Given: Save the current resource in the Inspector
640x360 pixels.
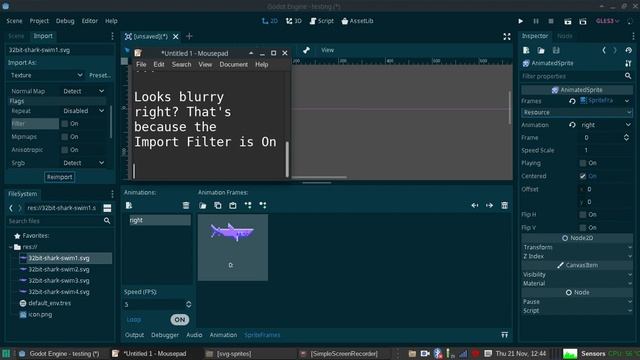Looking at the screenshot, I should pos(556,50).
